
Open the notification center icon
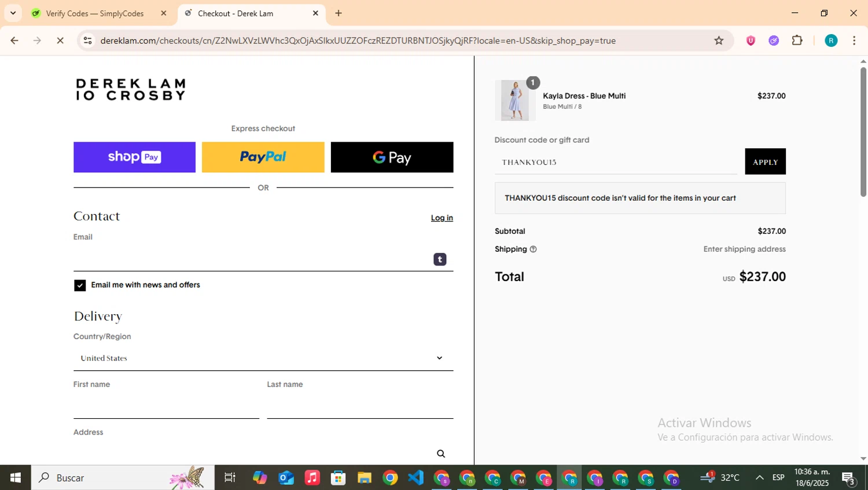849,478
